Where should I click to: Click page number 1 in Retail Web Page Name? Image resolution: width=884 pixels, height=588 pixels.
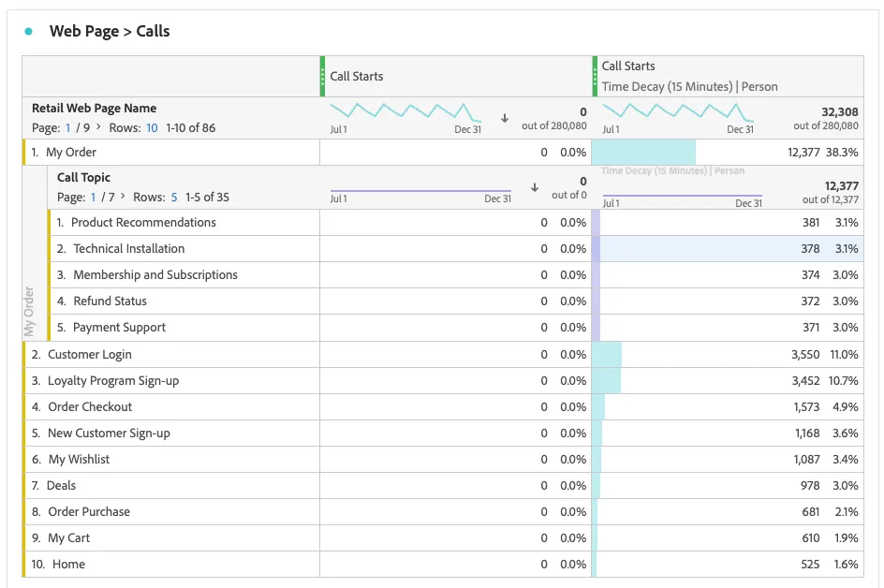[68, 128]
